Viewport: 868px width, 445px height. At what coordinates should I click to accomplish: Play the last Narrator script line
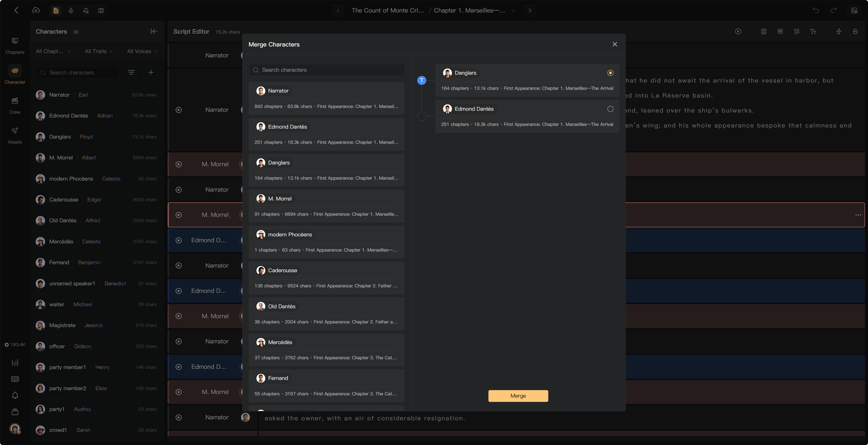point(179,417)
